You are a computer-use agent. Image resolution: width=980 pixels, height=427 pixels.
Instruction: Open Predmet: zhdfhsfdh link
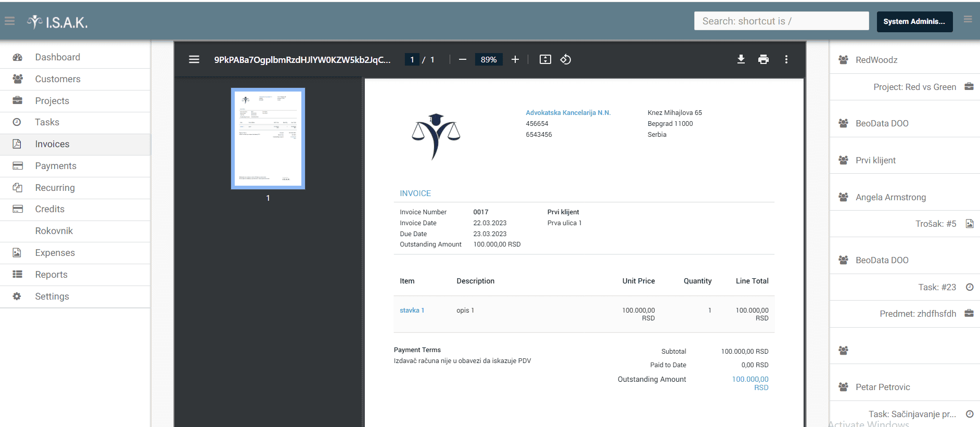[x=918, y=314]
